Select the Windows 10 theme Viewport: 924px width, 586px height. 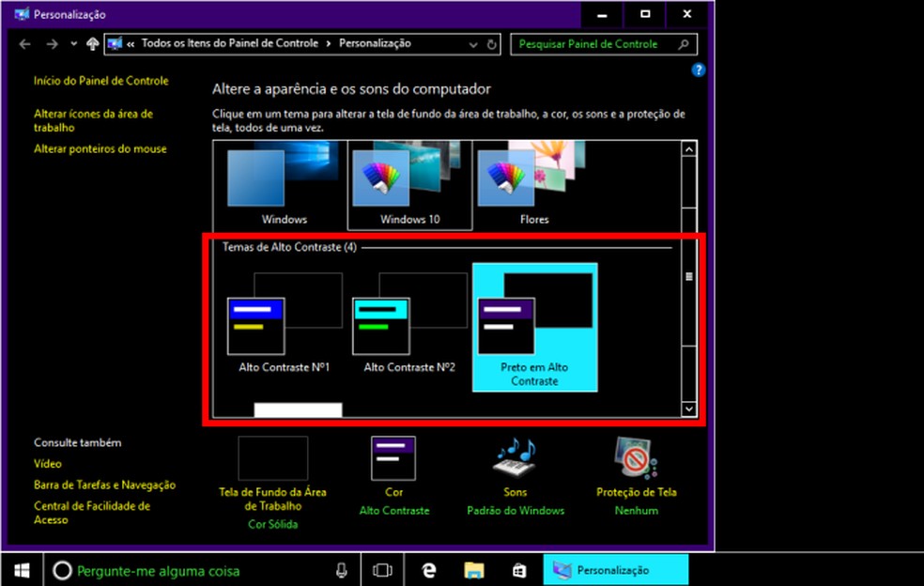click(409, 184)
